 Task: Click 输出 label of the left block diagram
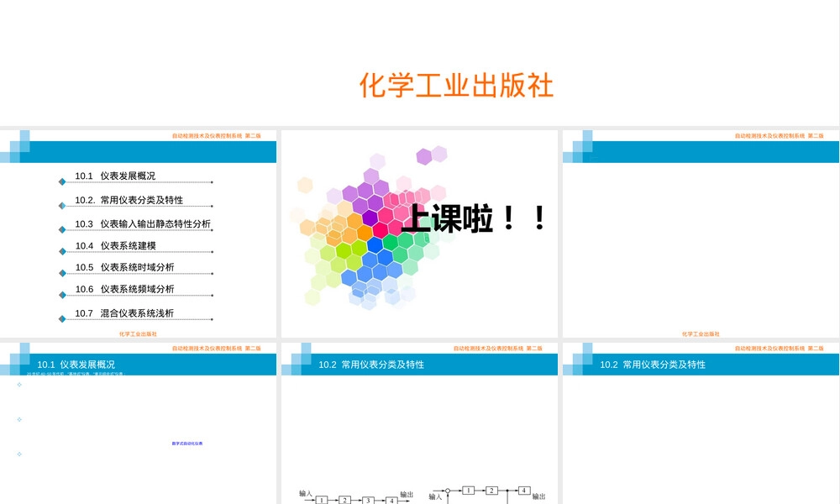pyautogui.click(x=407, y=495)
